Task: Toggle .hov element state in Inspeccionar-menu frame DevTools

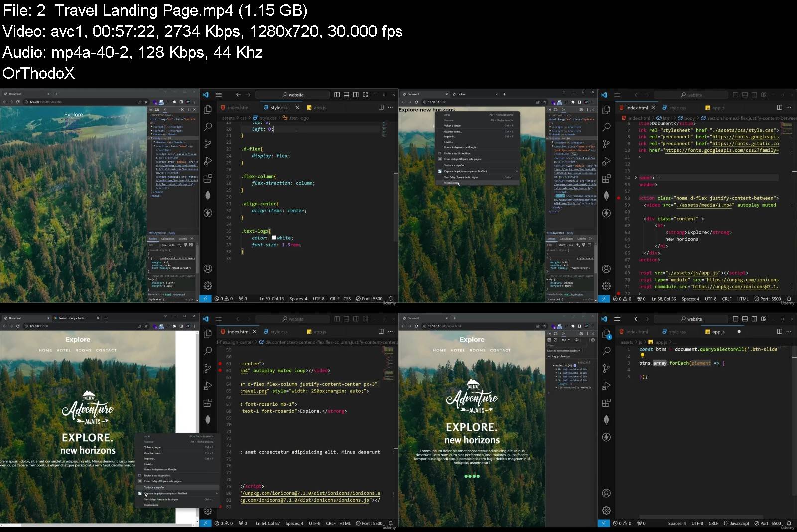Action: 562,245
